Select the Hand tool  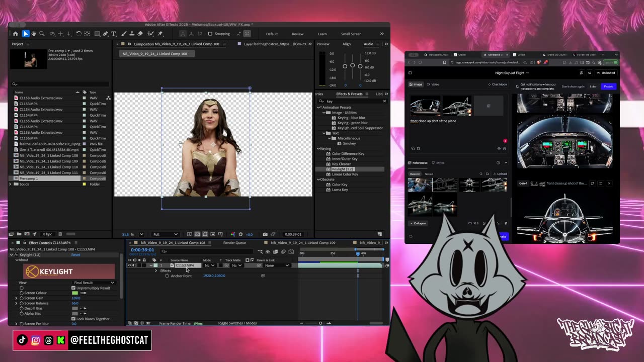pyautogui.click(x=34, y=34)
